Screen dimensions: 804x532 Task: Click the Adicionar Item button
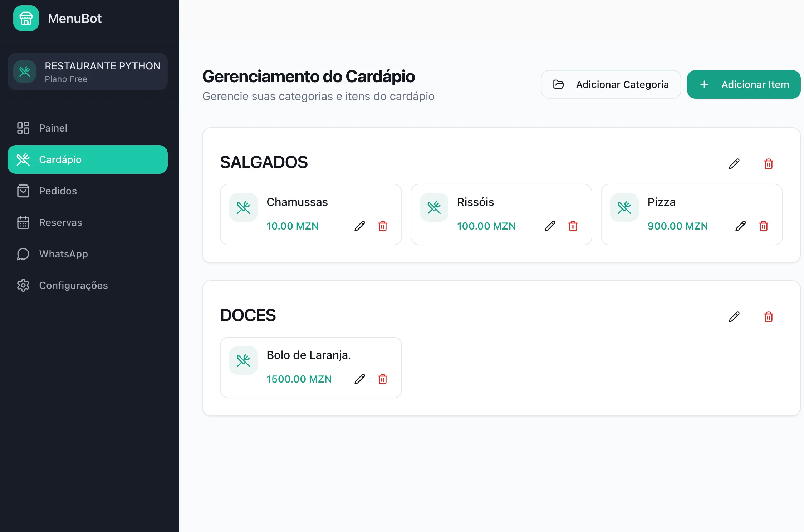coord(744,84)
